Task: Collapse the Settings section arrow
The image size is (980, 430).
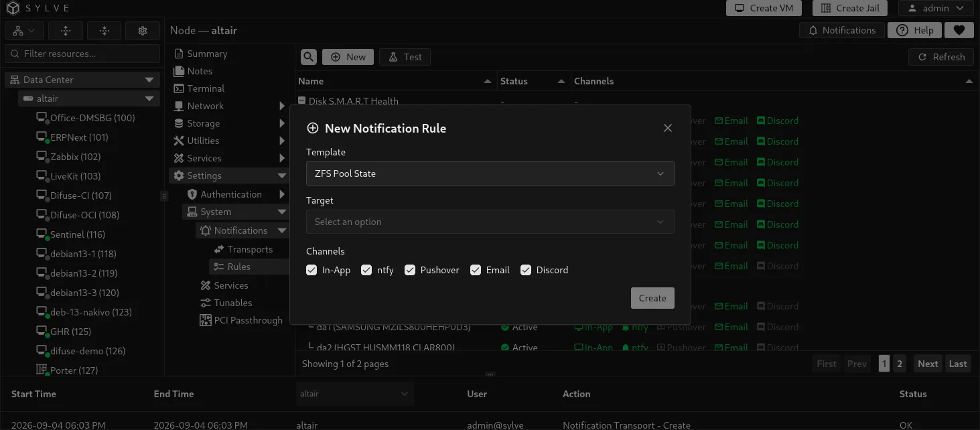Action: tap(282, 175)
